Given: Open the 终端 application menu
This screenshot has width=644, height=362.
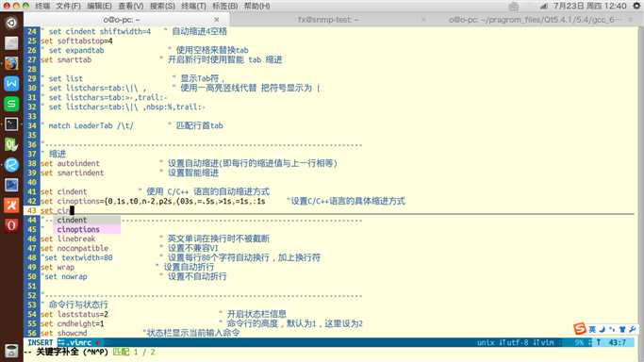Looking at the screenshot, I should [x=42, y=7].
